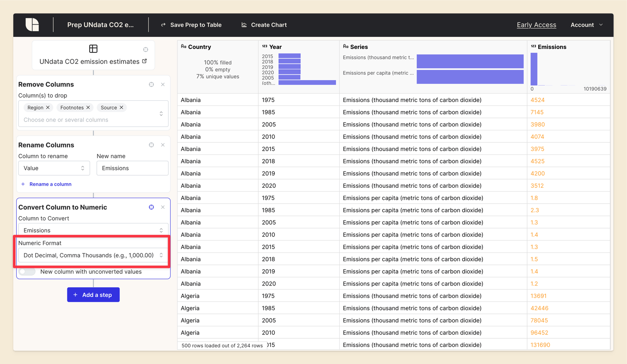
Task: Click the table icon above UNdata source
Action: point(93,49)
